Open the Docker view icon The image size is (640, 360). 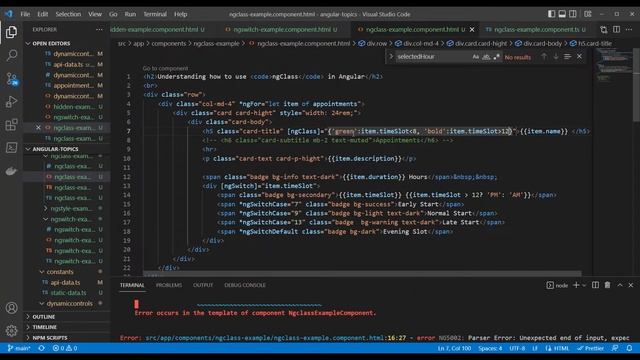11,171
